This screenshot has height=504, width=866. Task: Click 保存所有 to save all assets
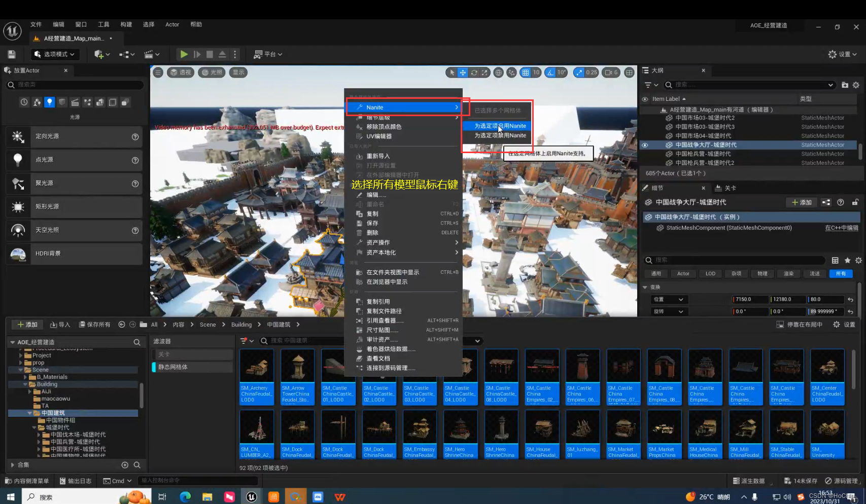[94, 324]
